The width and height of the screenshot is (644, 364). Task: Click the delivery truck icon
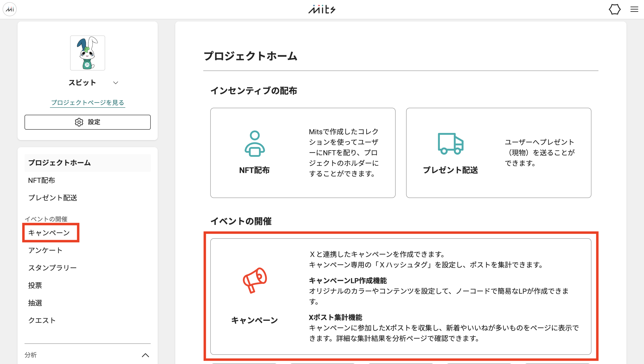coord(451,143)
